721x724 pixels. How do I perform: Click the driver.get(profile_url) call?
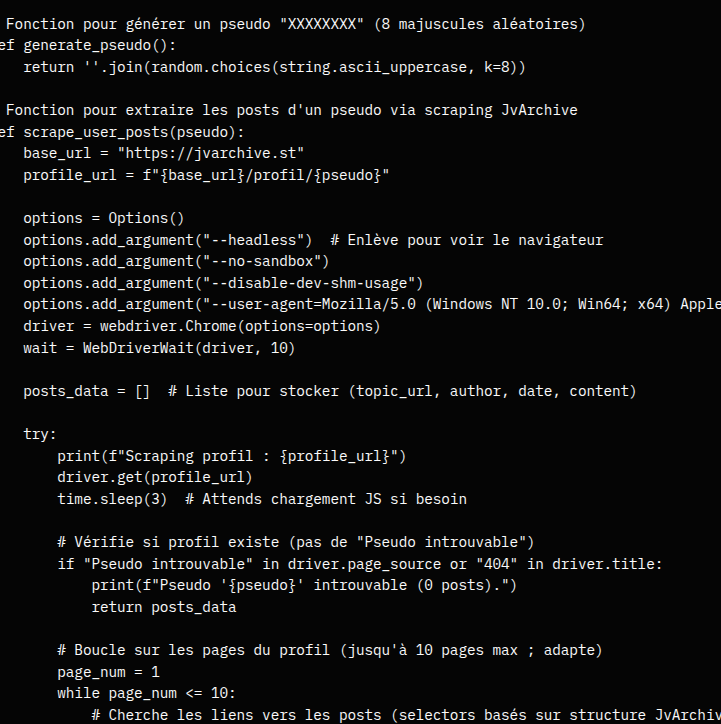[x=155, y=477]
